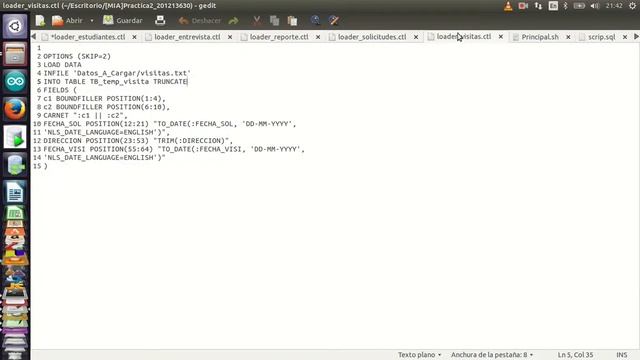Open the database import tool dock icon

pyautogui.click(x=15, y=165)
